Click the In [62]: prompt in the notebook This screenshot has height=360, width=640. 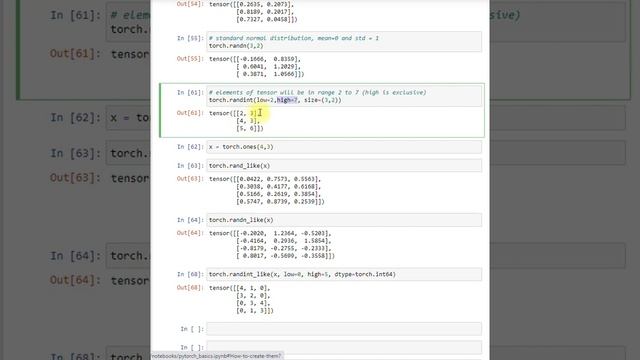coord(190,147)
